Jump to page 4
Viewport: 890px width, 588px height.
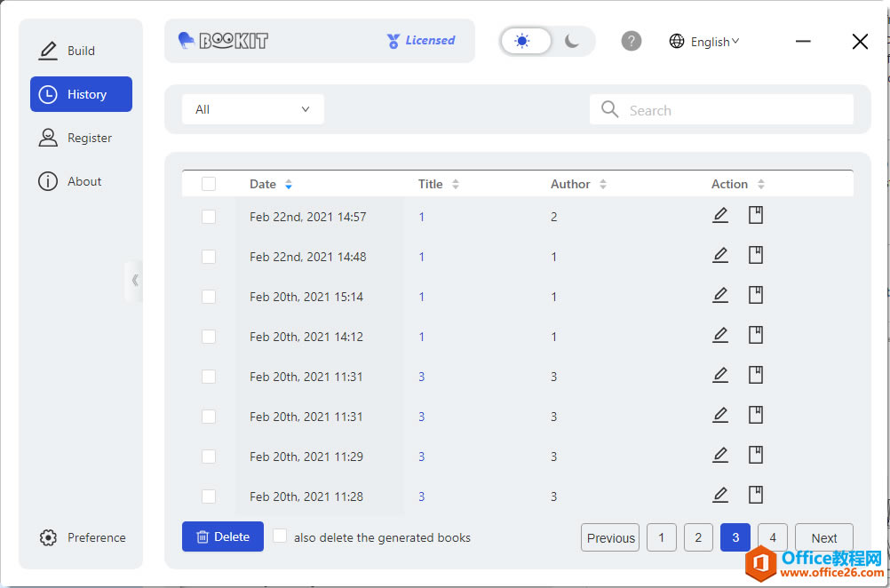[x=773, y=537]
